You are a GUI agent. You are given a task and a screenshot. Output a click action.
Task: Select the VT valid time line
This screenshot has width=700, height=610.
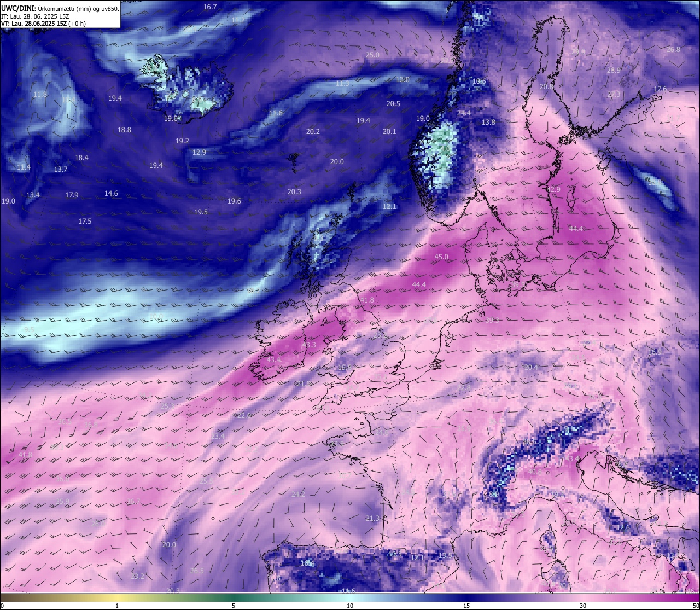tap(43, 24)
